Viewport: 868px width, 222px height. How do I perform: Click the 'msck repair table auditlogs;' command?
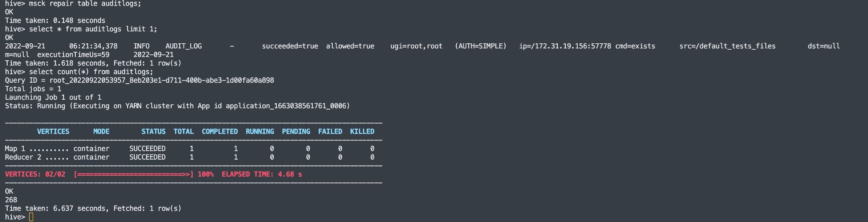(x=85, y=3)
